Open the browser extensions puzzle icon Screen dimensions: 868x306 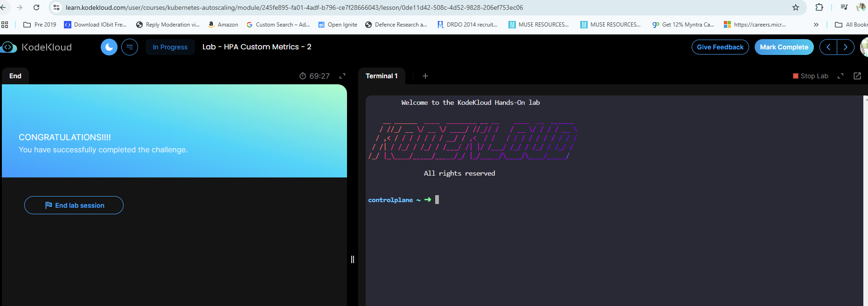tap(819, 7)
